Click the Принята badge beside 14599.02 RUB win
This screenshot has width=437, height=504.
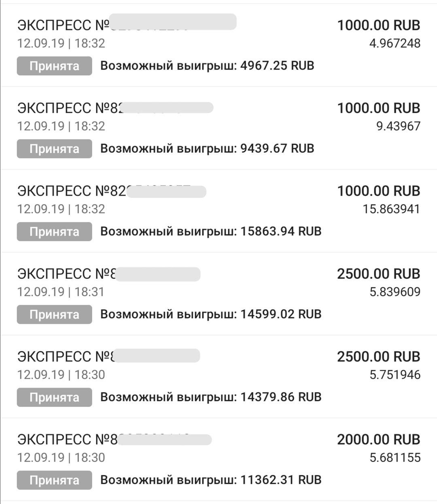click(x=54, y=314)
